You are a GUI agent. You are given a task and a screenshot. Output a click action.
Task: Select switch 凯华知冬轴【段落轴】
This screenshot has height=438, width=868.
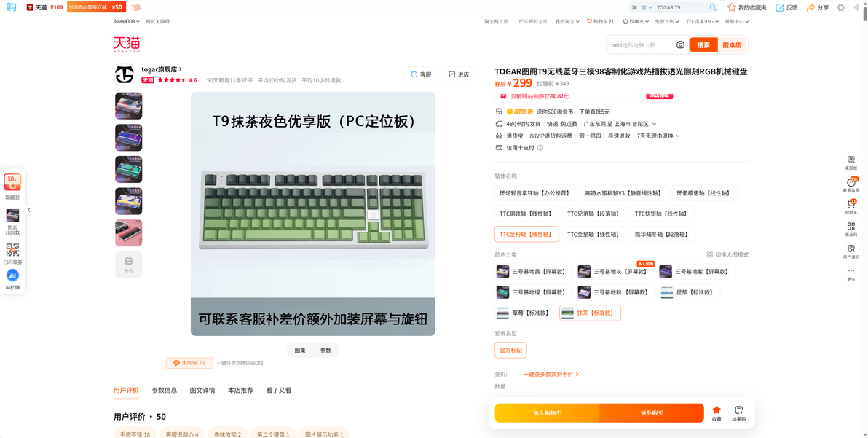(663, 234)
